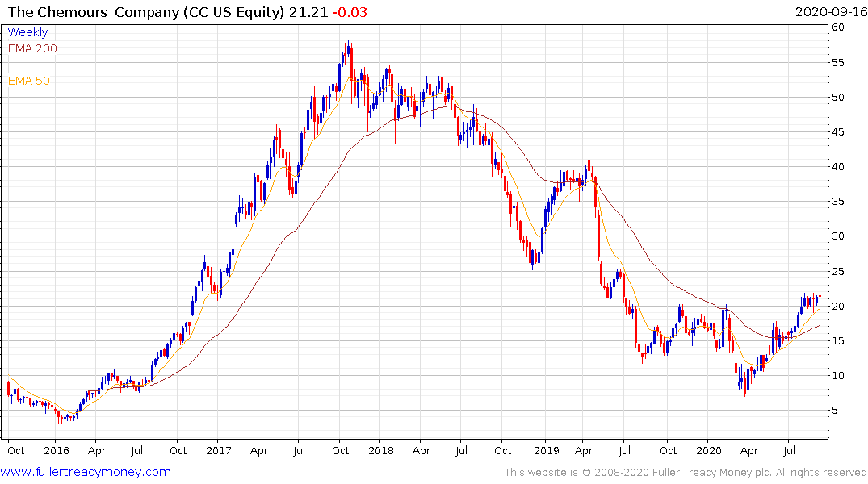Click the 20 price axis label

pos(837,306)
